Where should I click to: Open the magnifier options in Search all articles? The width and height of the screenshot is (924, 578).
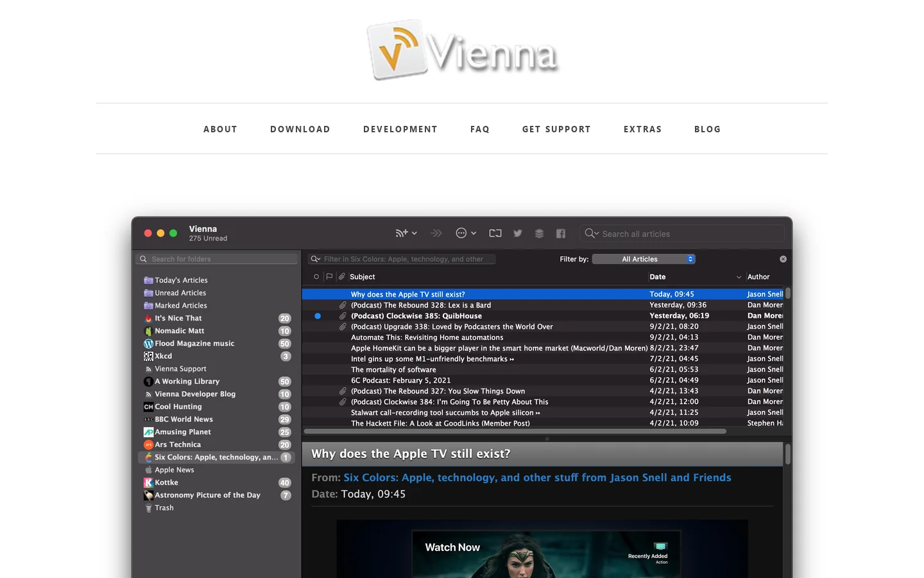592,234
